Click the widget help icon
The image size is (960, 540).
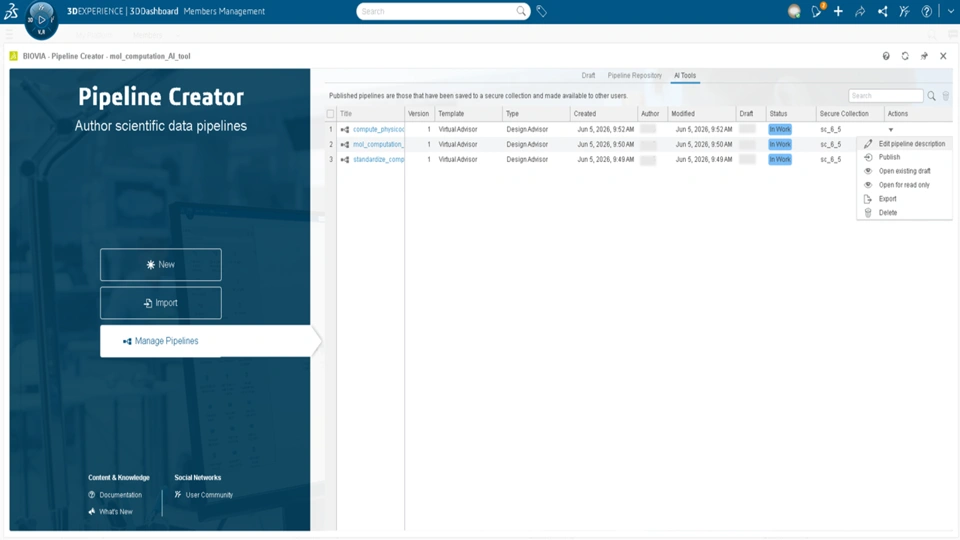886,56
